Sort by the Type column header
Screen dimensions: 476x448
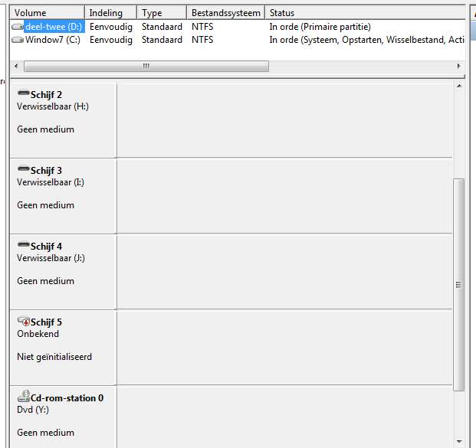162,13
